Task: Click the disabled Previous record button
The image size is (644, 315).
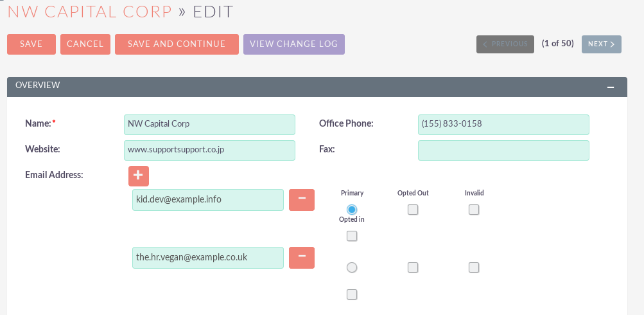Action: pos(505,44)
